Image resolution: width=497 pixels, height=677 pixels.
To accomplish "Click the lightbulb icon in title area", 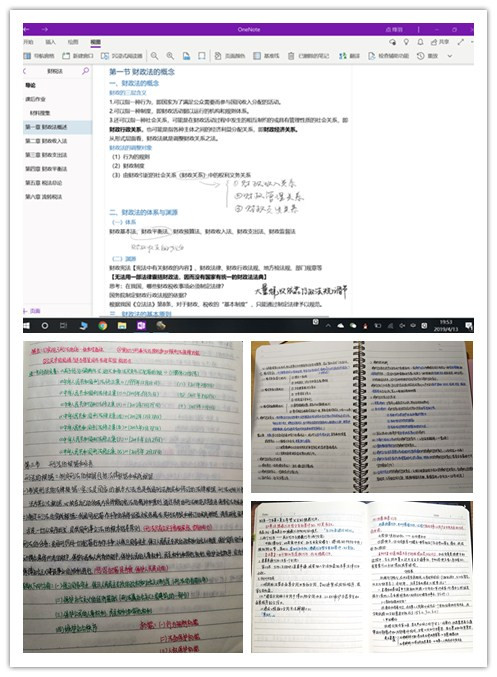I will 406,42.
